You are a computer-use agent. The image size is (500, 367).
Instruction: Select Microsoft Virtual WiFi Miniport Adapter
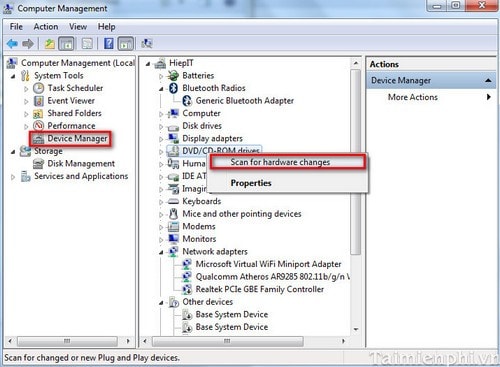click(x=268, y=264)
